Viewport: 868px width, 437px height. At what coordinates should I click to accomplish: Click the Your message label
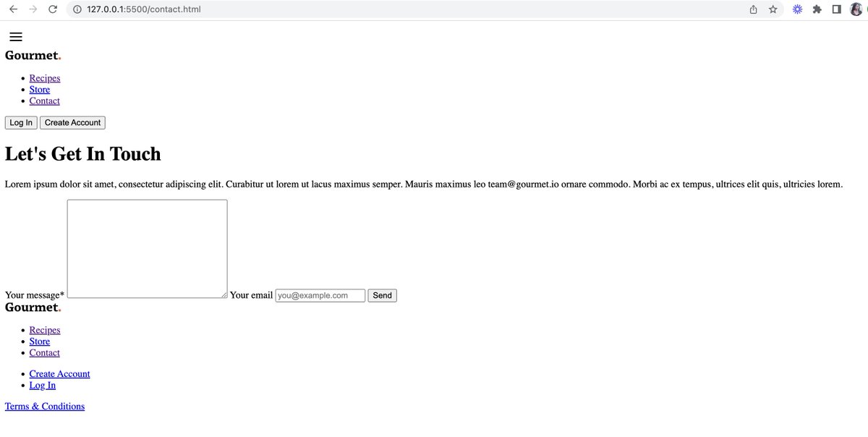tap(35, 295)
